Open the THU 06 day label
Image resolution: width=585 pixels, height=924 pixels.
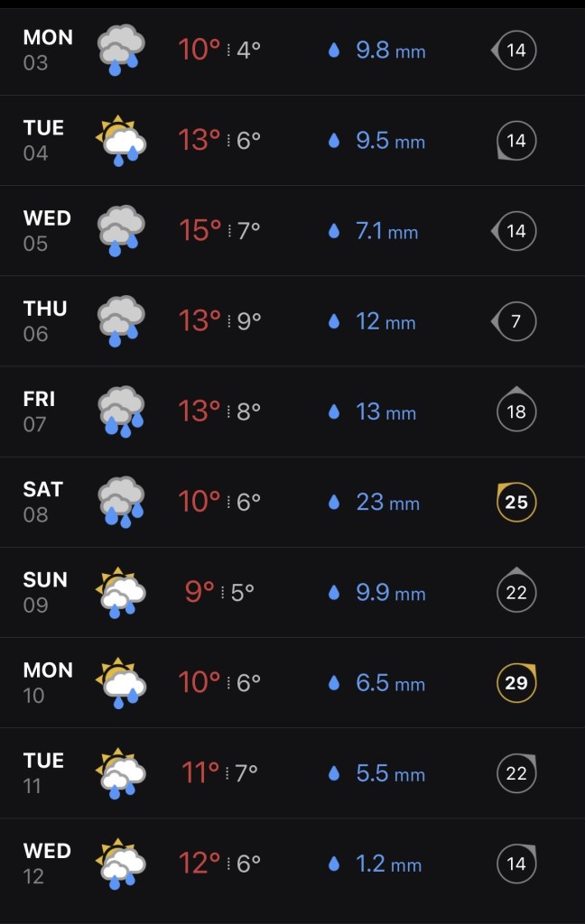[x=45, y=321]
